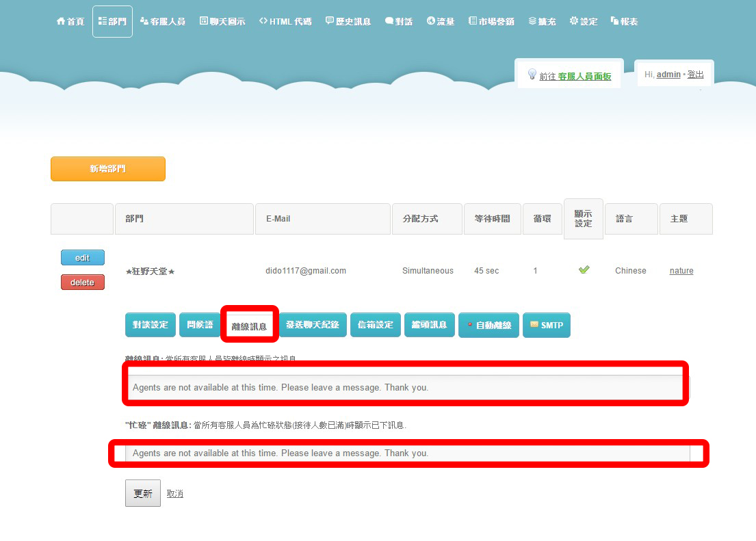Click the 更新 update button
The image size is (756, 541).
coord(143,493)
